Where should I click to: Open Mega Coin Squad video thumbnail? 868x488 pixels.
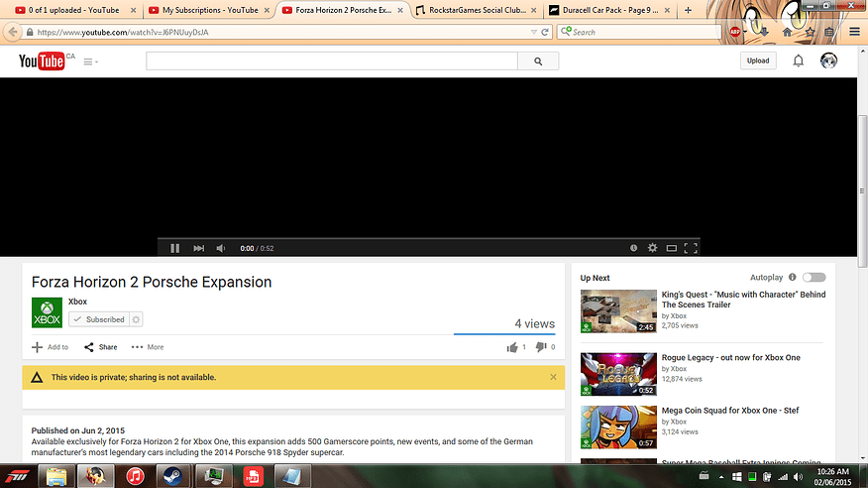pyautogui.click(x=618, y=427)
